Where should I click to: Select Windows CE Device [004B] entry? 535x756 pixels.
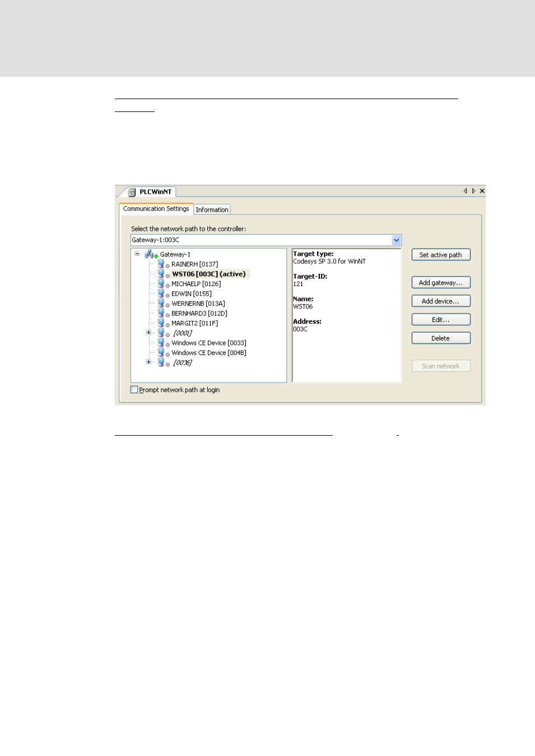209,353
